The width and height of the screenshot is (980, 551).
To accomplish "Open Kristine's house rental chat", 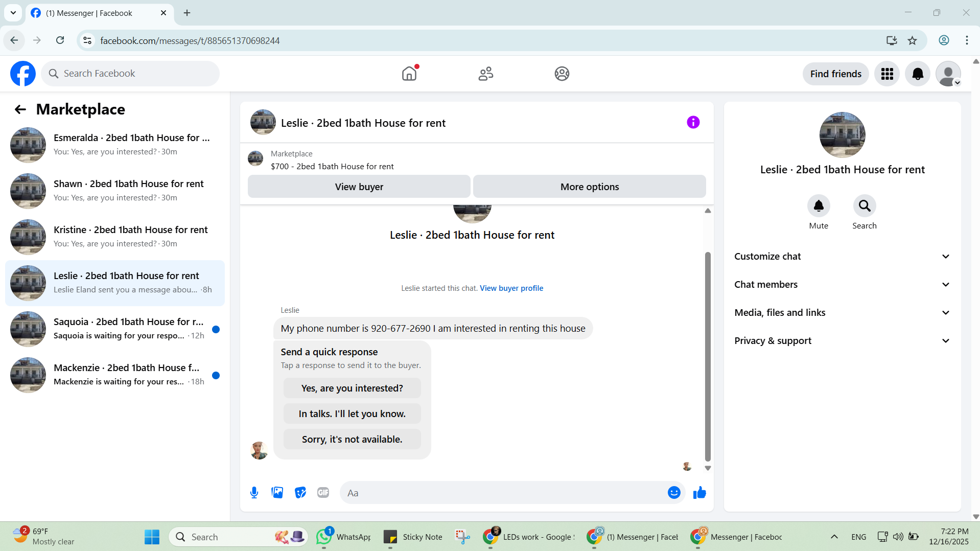I will pos(115,237).
